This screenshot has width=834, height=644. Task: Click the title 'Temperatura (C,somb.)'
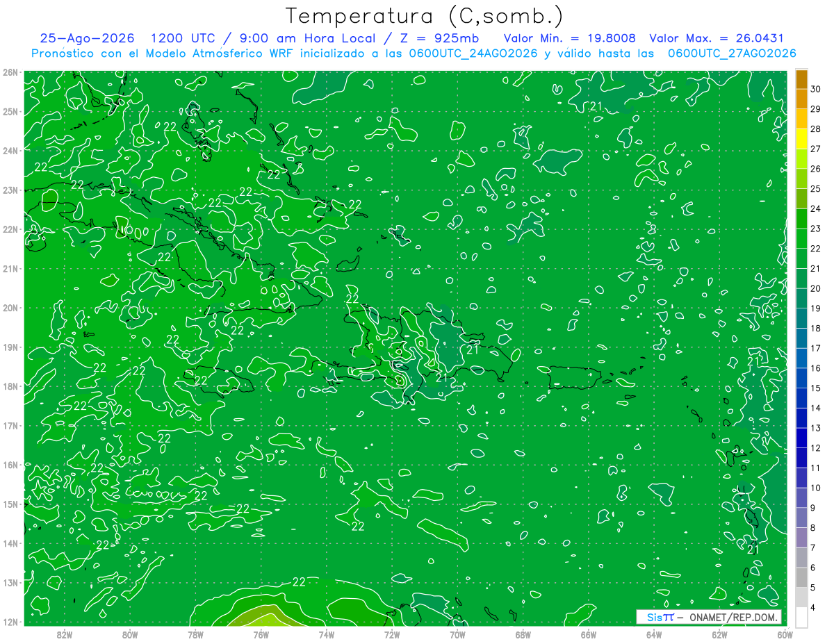[425, 16]
